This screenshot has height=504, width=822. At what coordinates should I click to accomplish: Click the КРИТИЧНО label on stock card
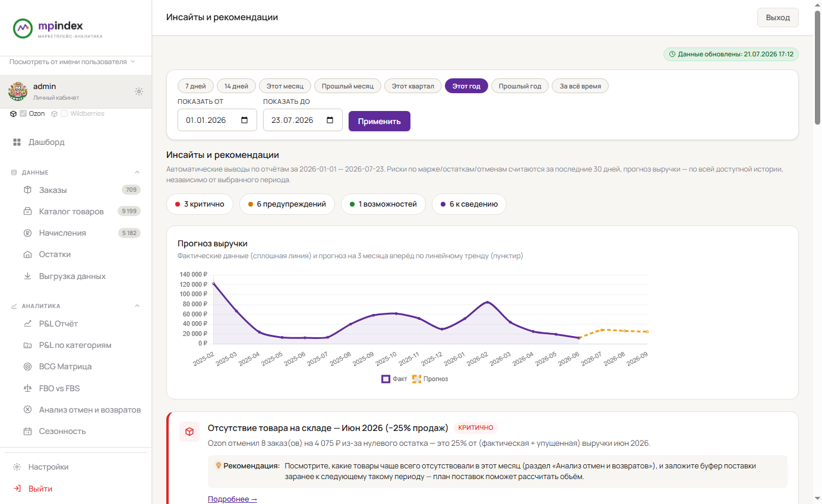(x=476, y=427)
